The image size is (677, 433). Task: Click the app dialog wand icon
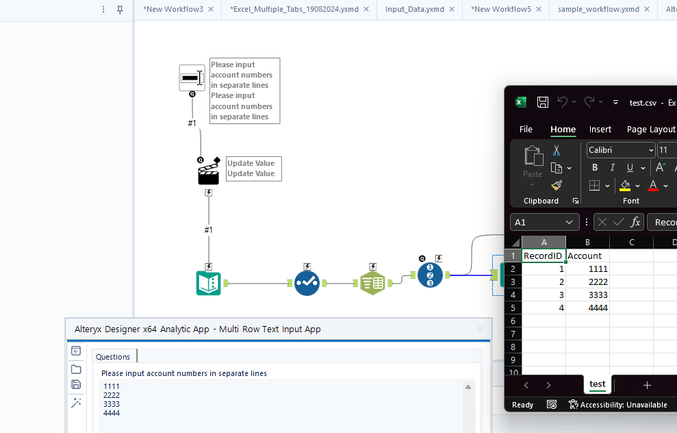(x=76, y=403)
